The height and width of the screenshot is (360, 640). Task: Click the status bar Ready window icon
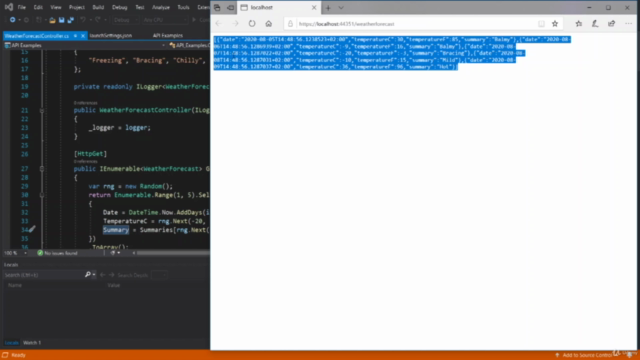tap(5, 355)
